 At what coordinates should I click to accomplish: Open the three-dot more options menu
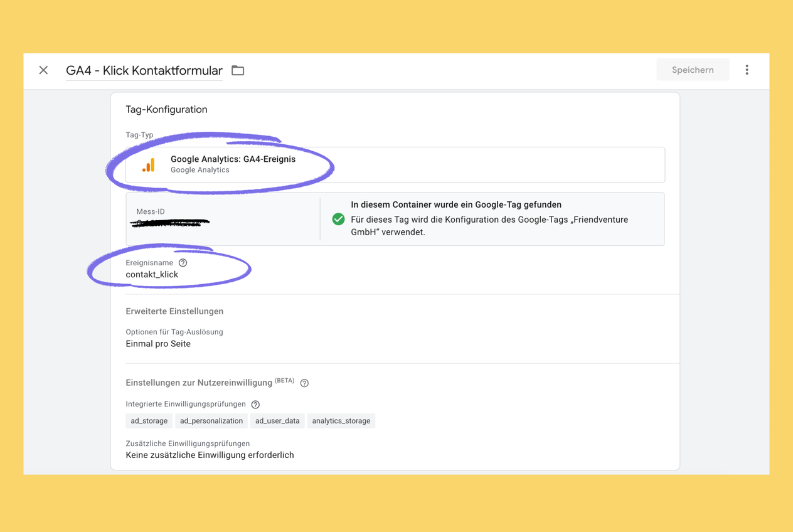(747, 70)
